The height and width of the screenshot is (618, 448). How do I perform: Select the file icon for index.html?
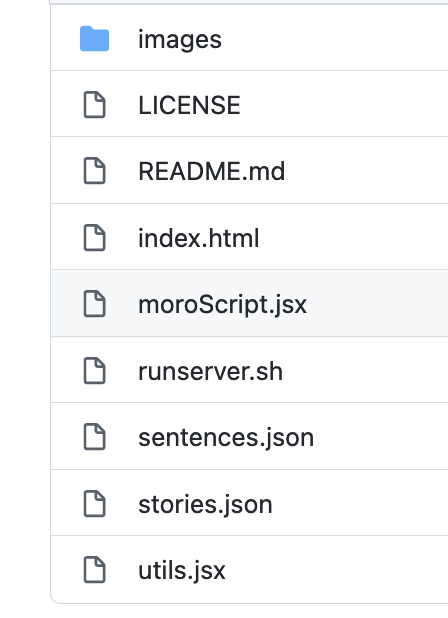click(95, 238)
